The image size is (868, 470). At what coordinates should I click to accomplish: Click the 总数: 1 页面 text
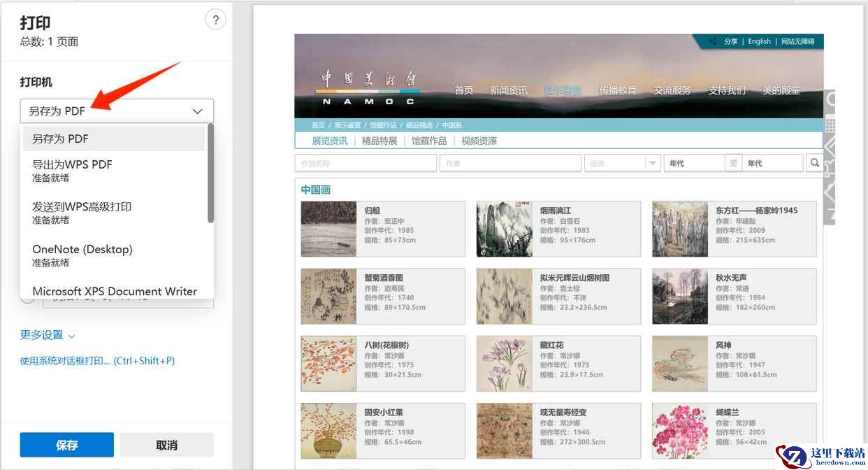(x=49, y=41)
